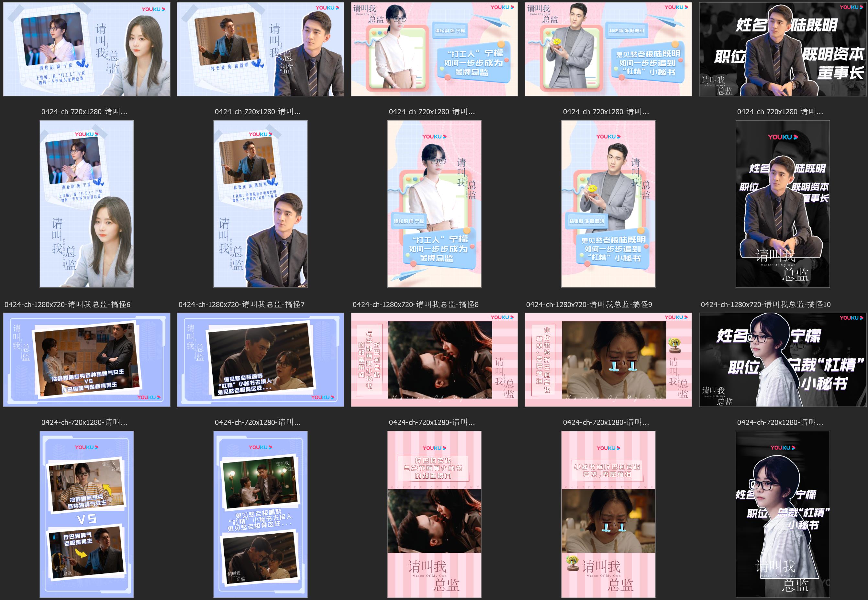The width and height of the screenshot is (868, 600).
Task: Open portrait pink-striped crying woman thumbnail
Action: tap(608, 515)
